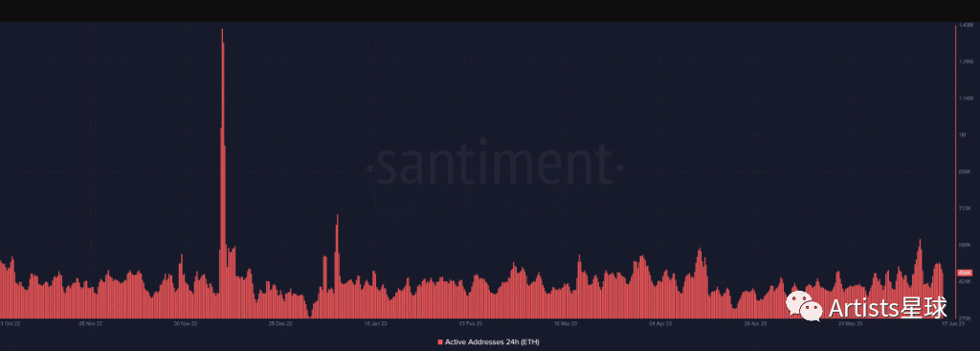Select the second-highest spike bar near 713K
This screenshot has width=980, height=351.
pos(337,267)
